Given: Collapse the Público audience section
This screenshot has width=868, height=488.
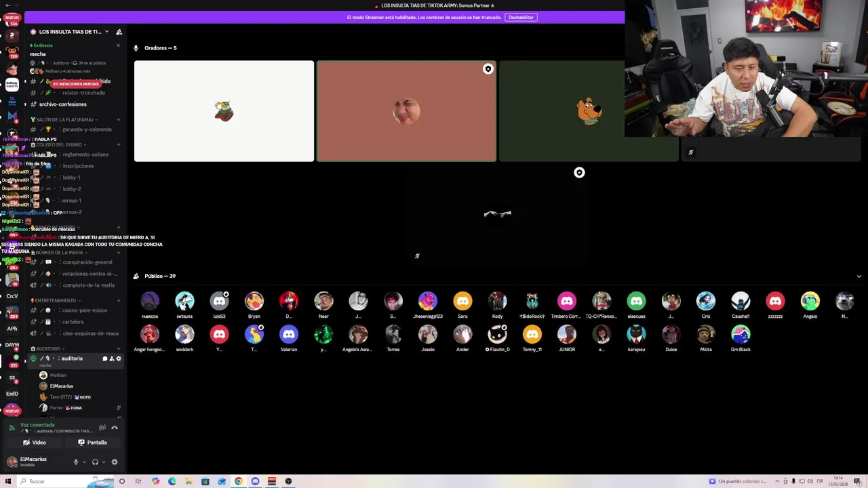Looking at the screenshot, I should [x=859, y=277].
